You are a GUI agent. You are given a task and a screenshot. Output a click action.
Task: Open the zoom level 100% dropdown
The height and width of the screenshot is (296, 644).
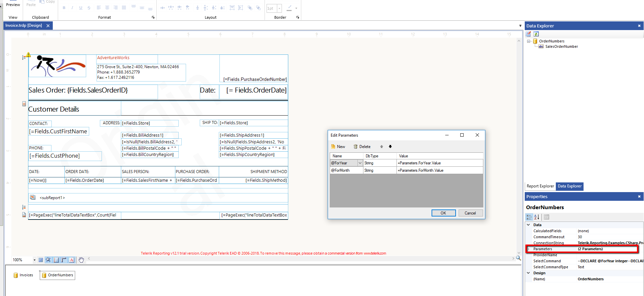tap(34, 260)
